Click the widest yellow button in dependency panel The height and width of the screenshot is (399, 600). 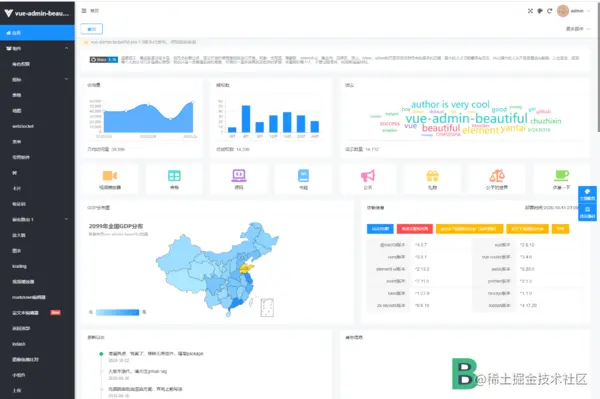pos(469,229)
